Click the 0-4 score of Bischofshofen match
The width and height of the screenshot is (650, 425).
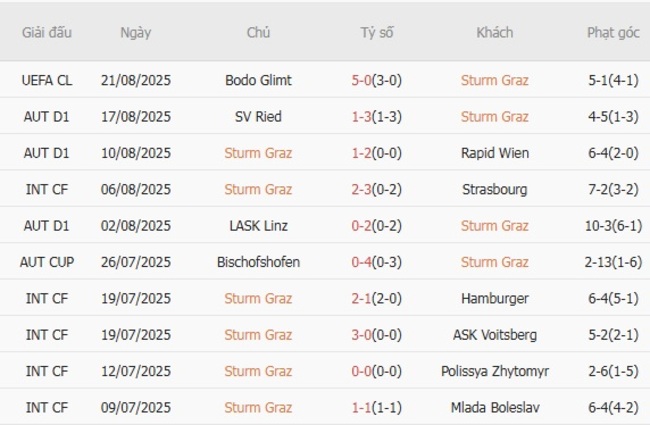coord(362,262)
